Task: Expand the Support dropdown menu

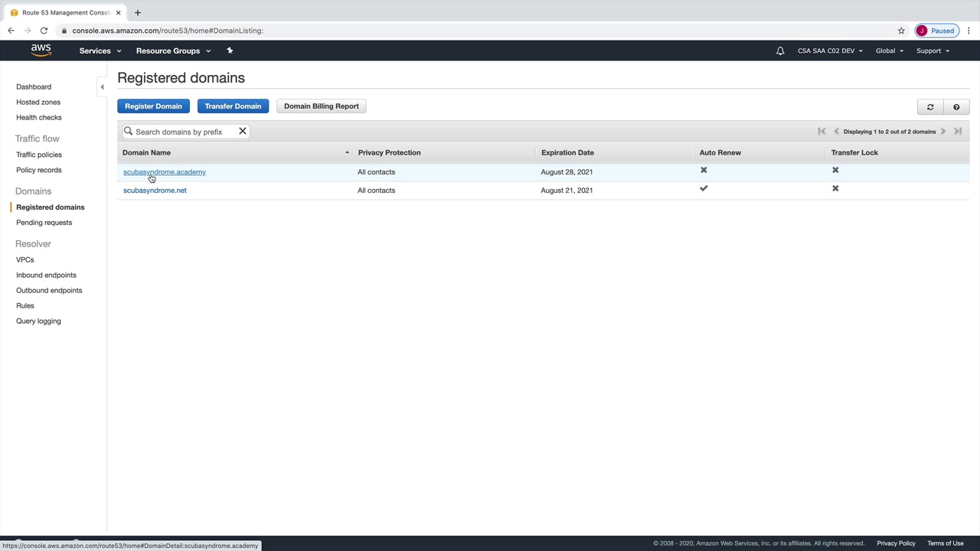Action: tap(933, 51)
